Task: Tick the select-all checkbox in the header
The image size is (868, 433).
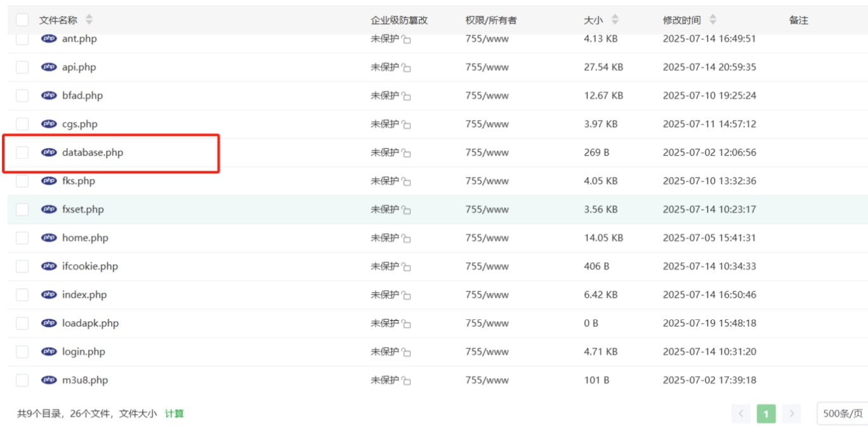Action: [22, 20]
